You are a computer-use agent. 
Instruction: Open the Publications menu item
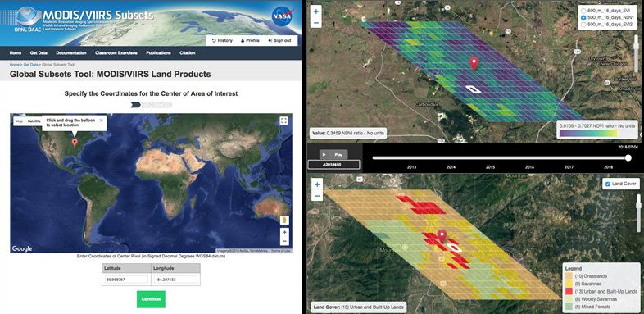tap(158, 53)
